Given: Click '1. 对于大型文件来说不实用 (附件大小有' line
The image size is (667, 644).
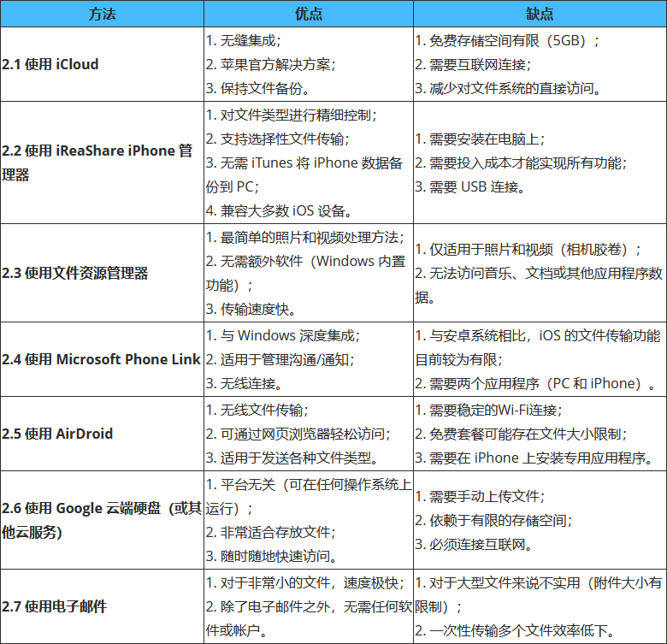Looking at the screenshot, I should 539,582.
